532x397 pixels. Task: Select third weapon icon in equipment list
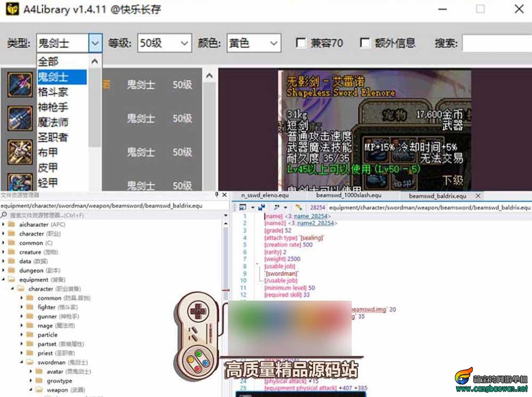[x=20, y=152]
